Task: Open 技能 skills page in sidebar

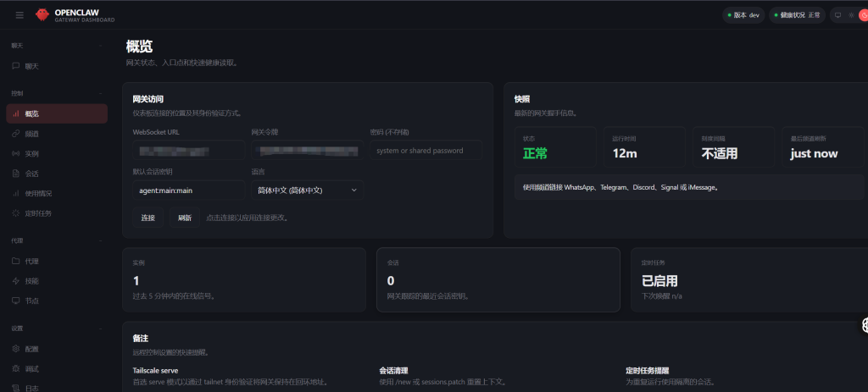Action: click(31, 281)
